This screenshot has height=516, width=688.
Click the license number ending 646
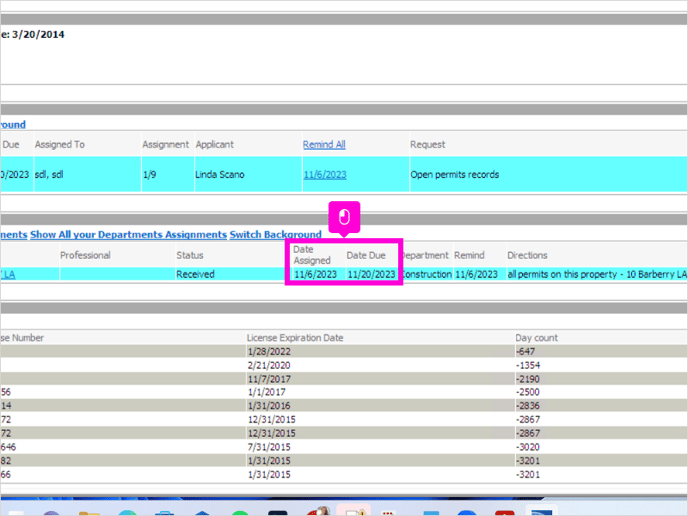[8, 447]
